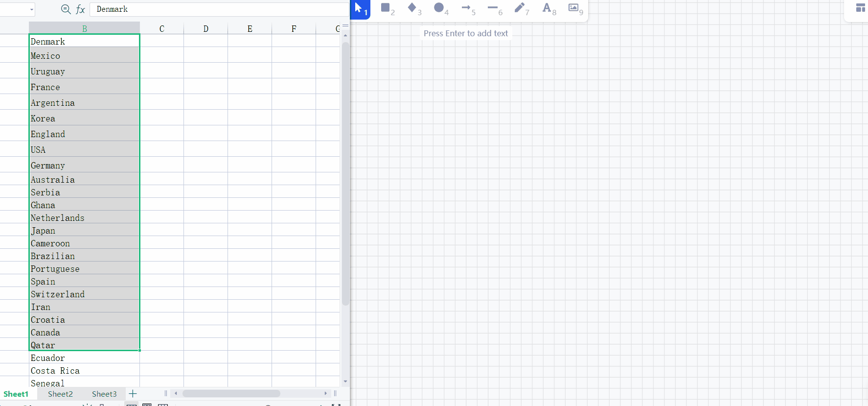Select column C header
Viewport: 868px width, 406px height.
pos(161,28)
